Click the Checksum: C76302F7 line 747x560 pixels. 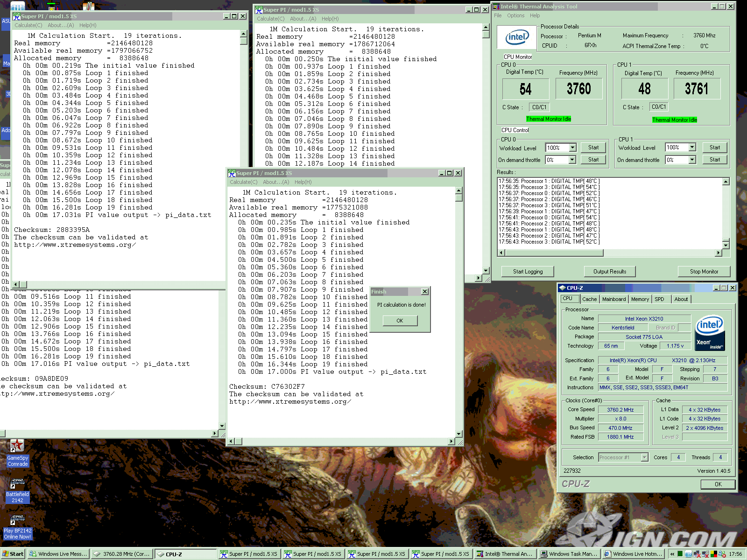(x=267, y=386)
